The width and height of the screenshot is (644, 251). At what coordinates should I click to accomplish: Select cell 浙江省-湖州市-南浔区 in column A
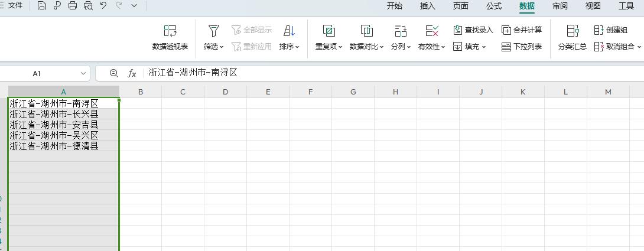coord(64,103)
